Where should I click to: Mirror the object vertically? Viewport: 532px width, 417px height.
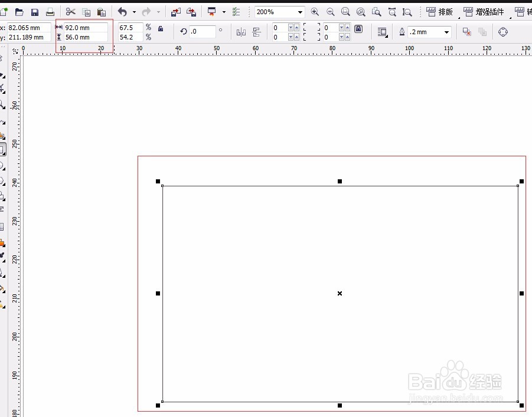[x=257, y=32]
